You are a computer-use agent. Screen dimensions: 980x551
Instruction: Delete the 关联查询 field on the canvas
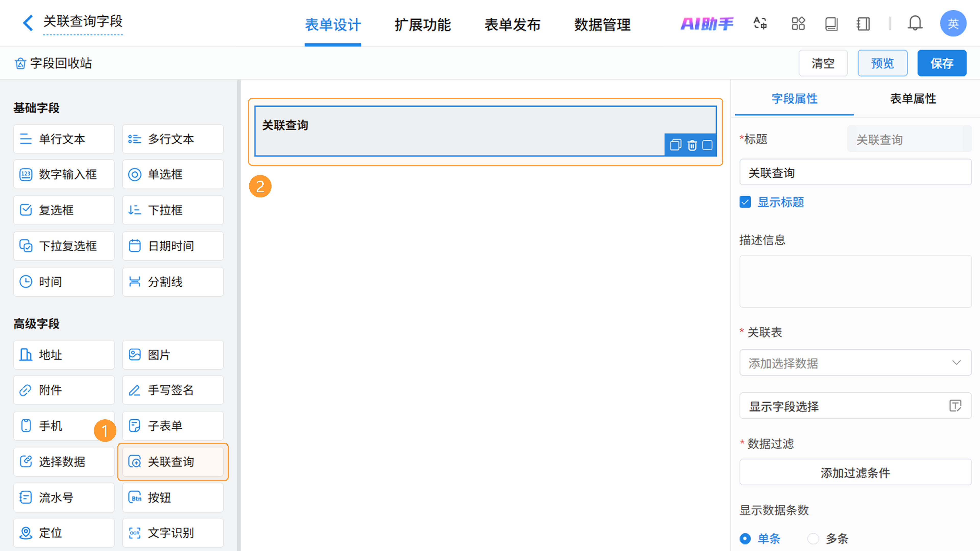tap(692, 145)
